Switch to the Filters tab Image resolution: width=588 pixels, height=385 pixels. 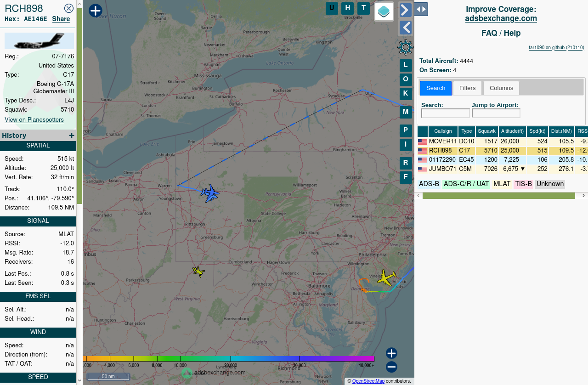pyautogui.click(x=467, y=88)
